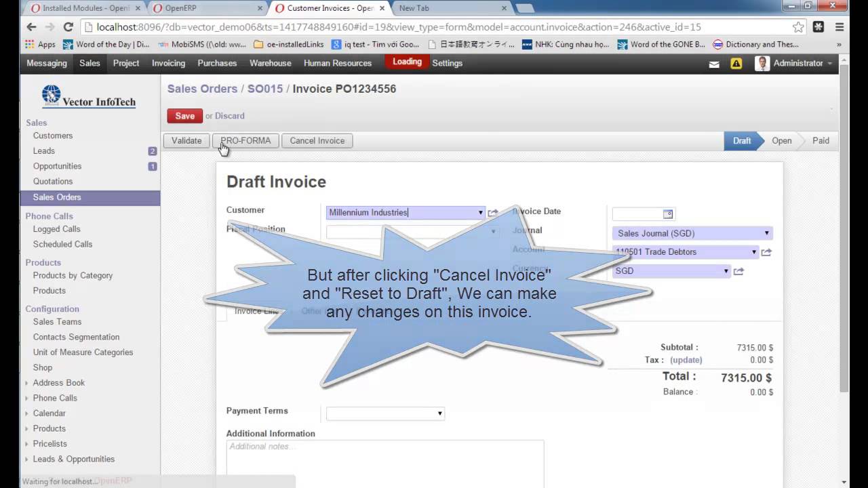Open the Purchases top menu

coord(217,63)
